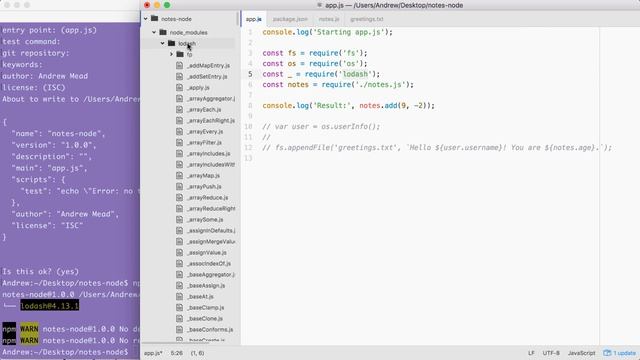Select the notes-node project root label

click(176, 19)
